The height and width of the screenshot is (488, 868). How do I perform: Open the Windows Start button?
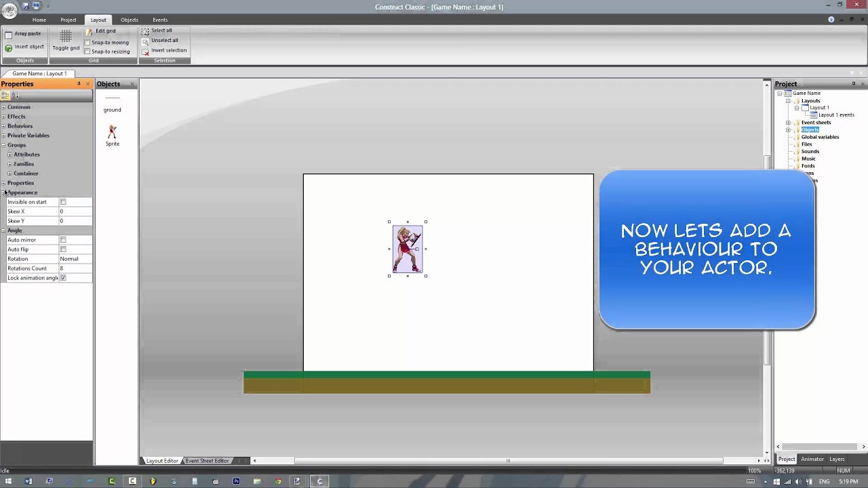pyautogui.click(x=8, y=481)
